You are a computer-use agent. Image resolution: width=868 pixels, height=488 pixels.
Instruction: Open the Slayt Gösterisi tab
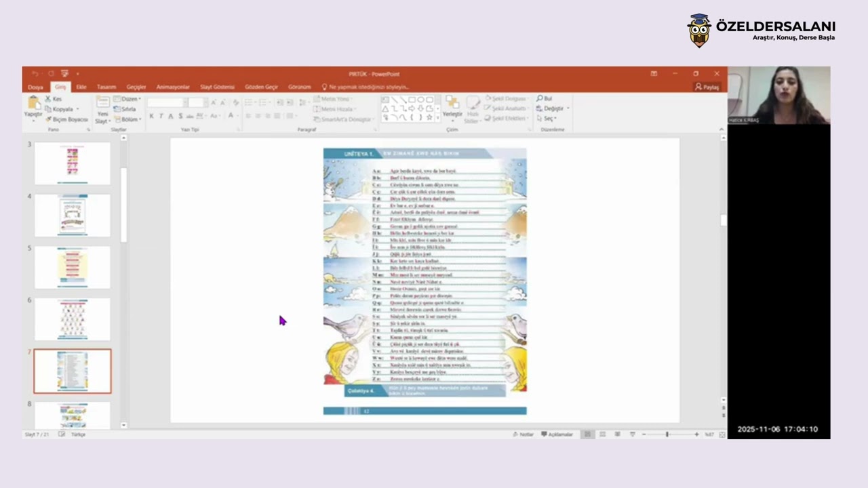click(217, 87)
